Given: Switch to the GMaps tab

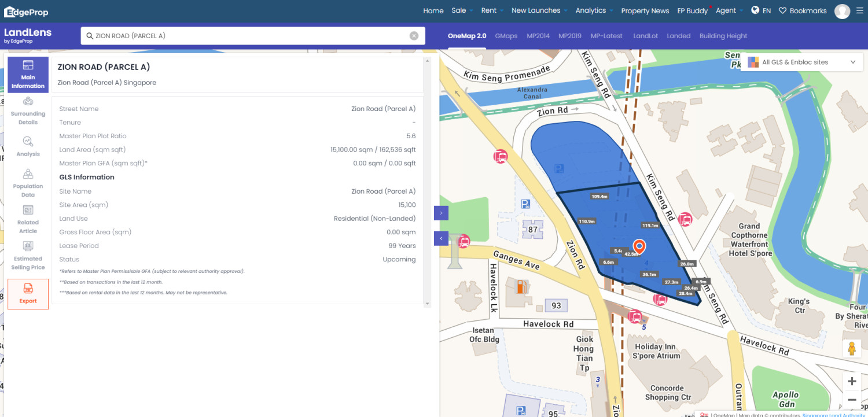Looking at the screenshot, I should [506, 36].
